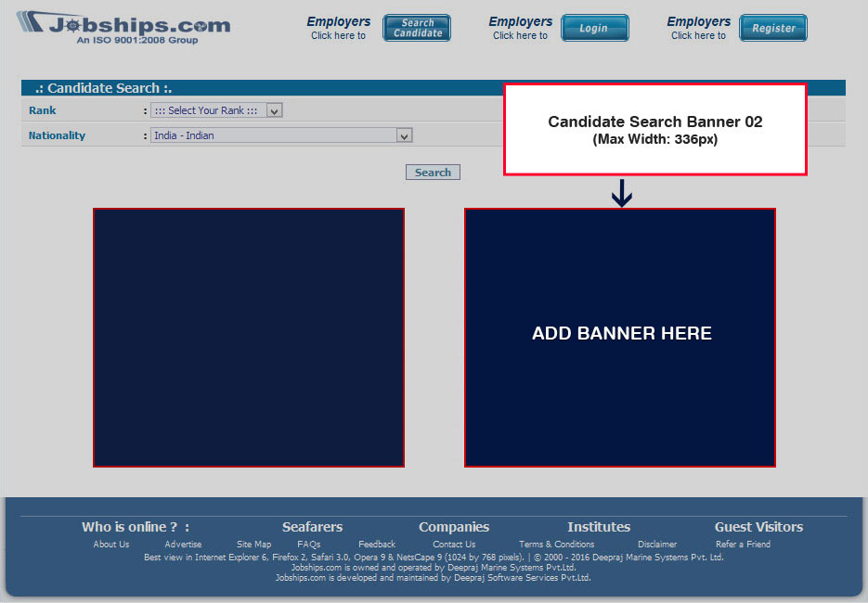Image resolution: width=868 pixels, height=603 pixels.
Task: Select Seafarers in the footer
Action: tap(312, 527)
